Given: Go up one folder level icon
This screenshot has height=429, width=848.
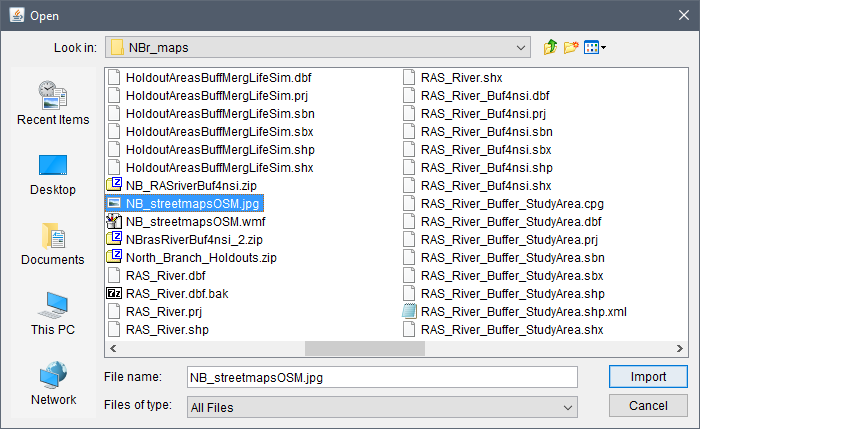Looking at the screenshot, I should coord(551,48).
